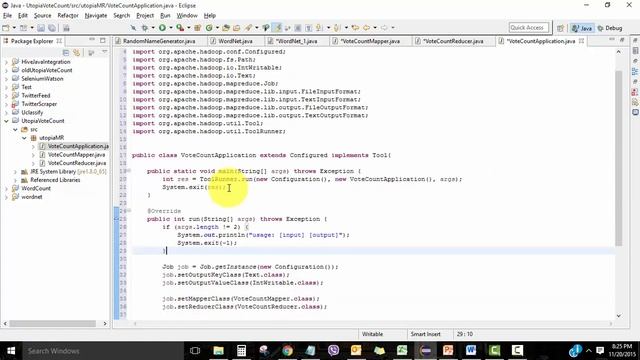Select VoteCountMapper.java in Package Explorer
Screen dimensions: 640x360
pos(76,155)
